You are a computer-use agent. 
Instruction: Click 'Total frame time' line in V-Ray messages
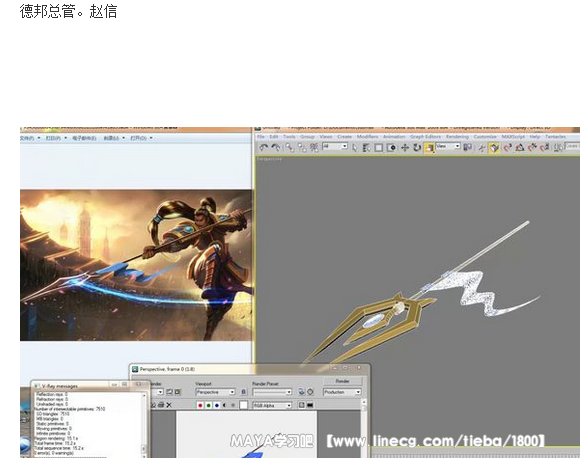pyautogui.click(x=55, y=443)
